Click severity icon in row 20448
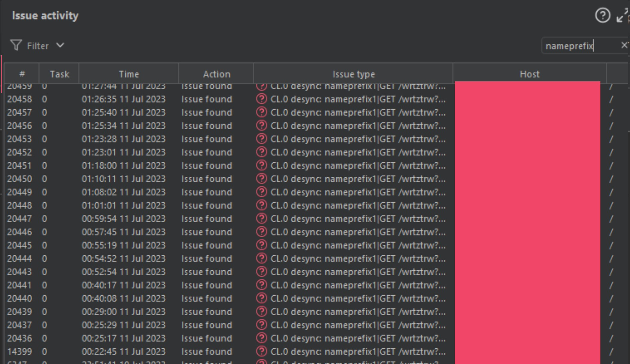Screen dimensions: 630x364 [x=262, y=205]
